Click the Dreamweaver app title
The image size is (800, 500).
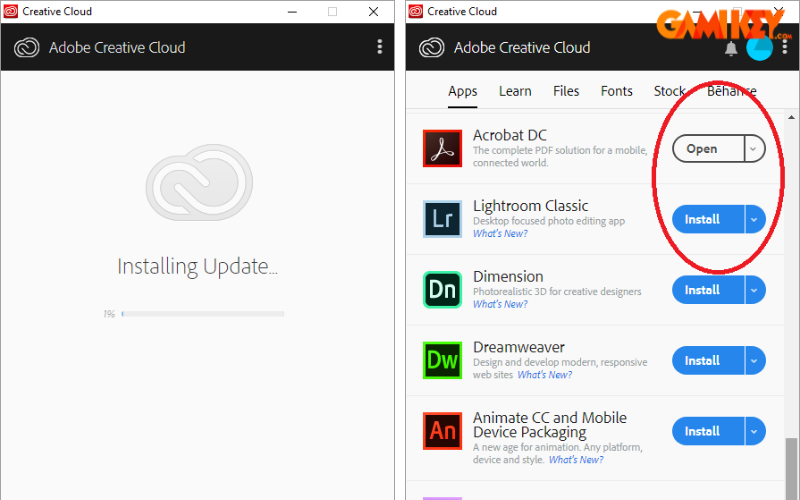tap(519, 347)
